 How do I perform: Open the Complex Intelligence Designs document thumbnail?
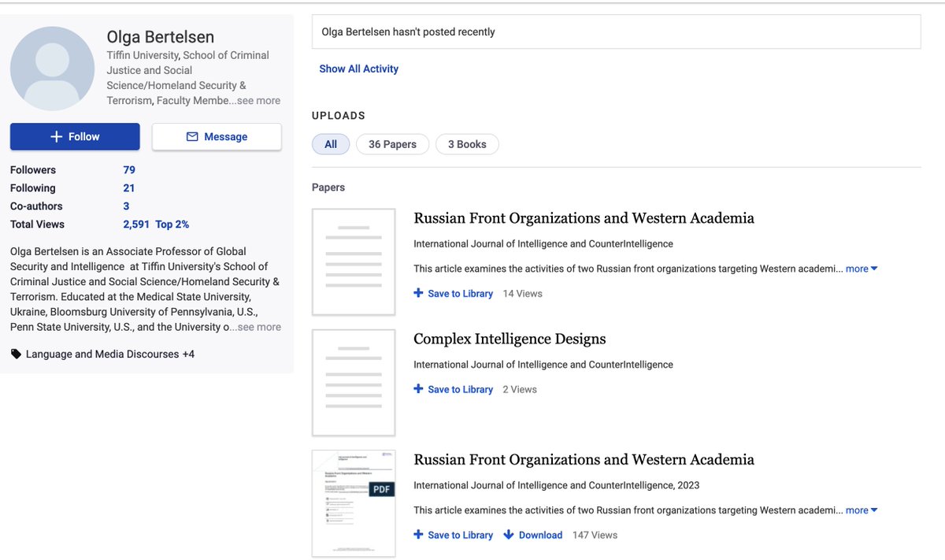[354, 383]
